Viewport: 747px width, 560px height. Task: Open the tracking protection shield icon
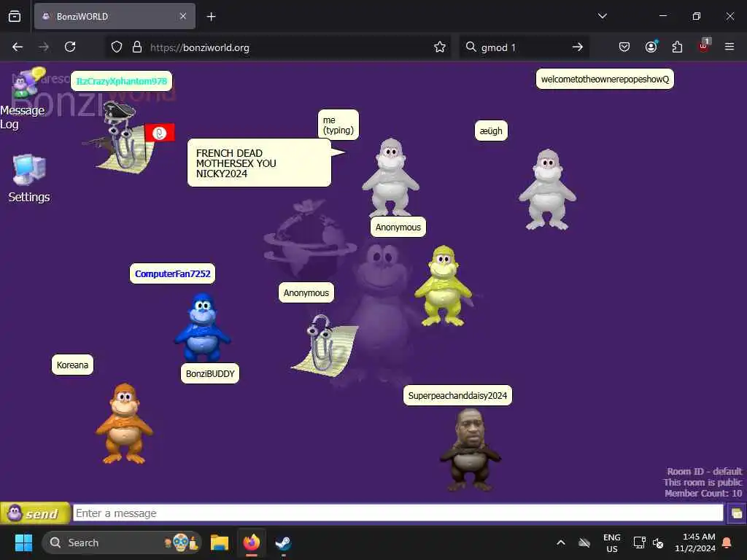[117, 47]
